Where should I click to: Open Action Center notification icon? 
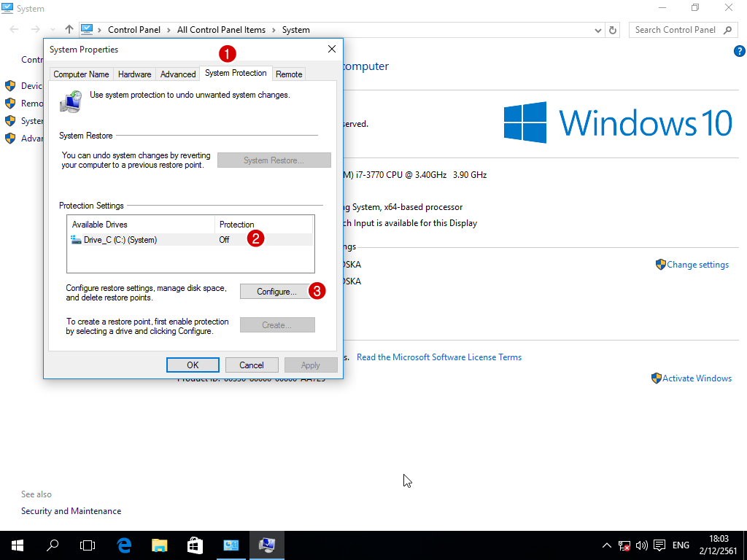pyautogui.click(x=659, y=545)
